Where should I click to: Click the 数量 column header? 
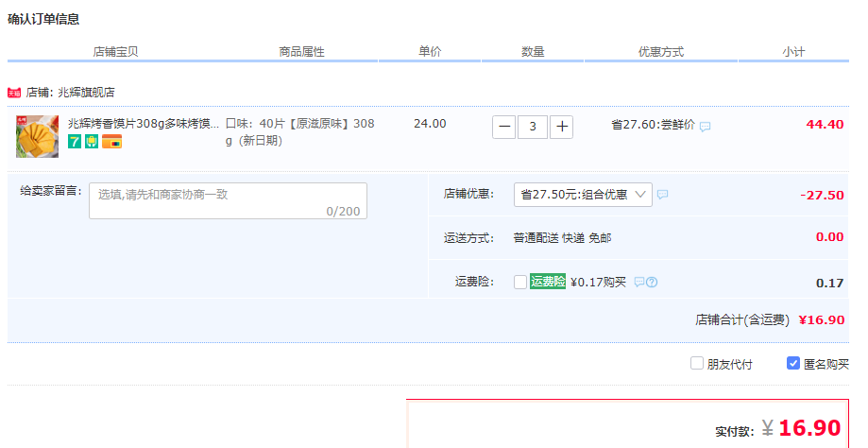pyautogui.click(x=533, y=51)
